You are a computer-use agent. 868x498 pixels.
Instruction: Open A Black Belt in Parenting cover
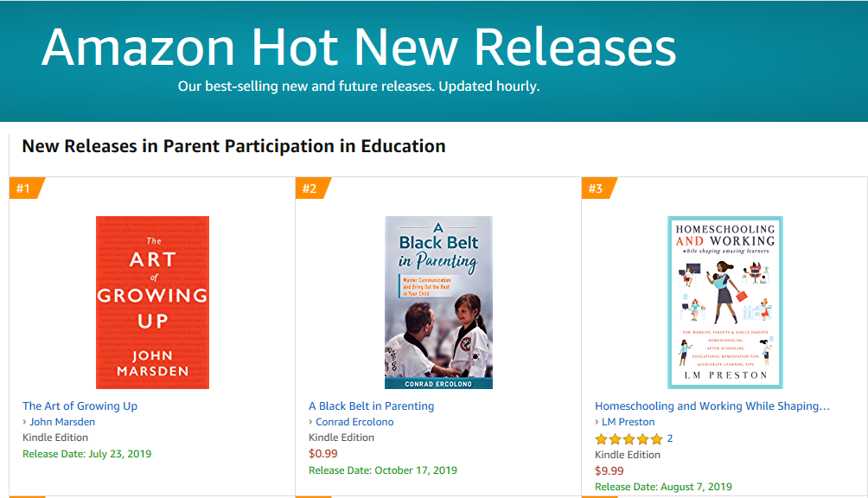pyautogui.click(x=438, y=302)
